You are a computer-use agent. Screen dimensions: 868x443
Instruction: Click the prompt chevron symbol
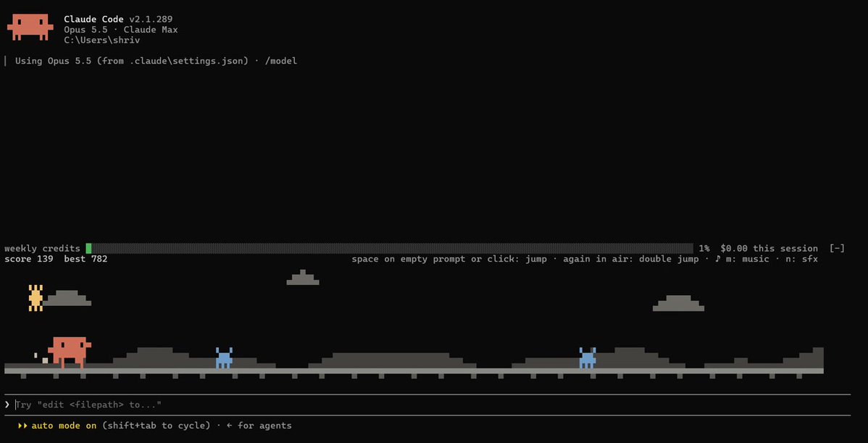click(x=7, y=405)
